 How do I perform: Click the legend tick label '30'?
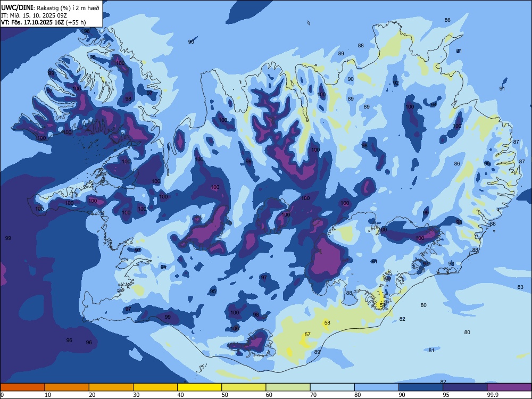pyautogui.click(x=136, y=395)
